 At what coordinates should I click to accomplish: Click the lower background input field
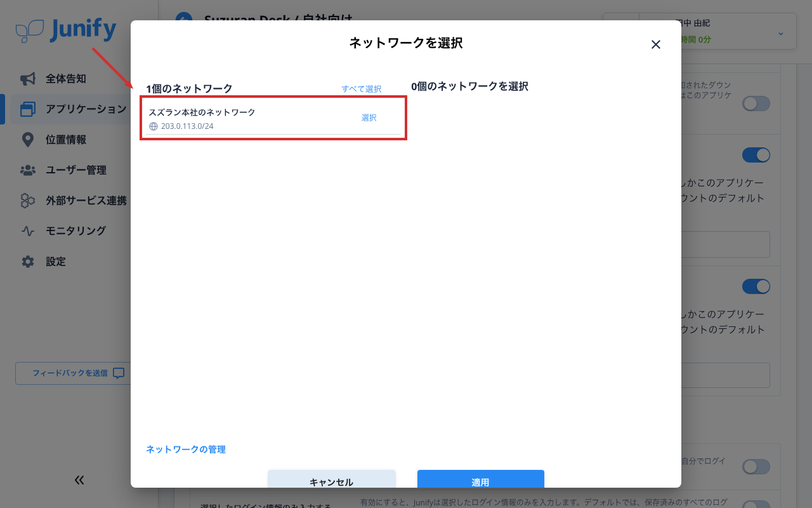point(726,375)
